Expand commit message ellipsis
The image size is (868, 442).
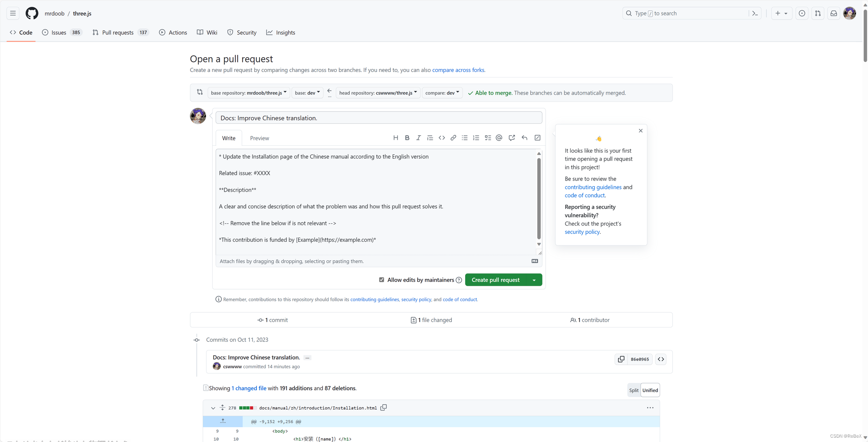click(x=307, y=358)
